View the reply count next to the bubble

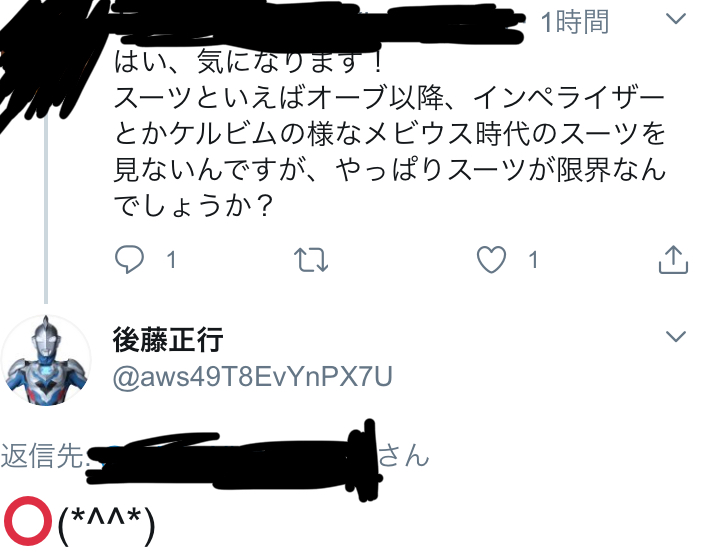[x=171, y=260]
